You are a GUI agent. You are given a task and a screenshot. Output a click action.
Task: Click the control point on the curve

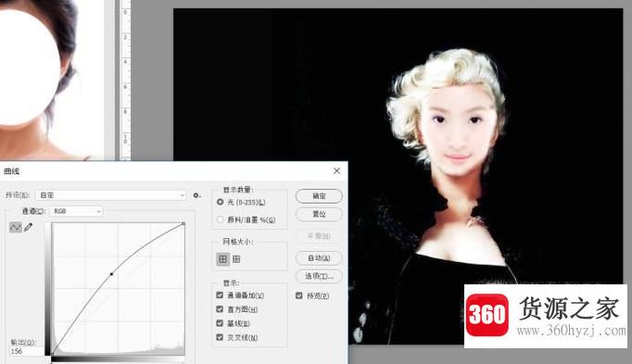coord(111,274)
